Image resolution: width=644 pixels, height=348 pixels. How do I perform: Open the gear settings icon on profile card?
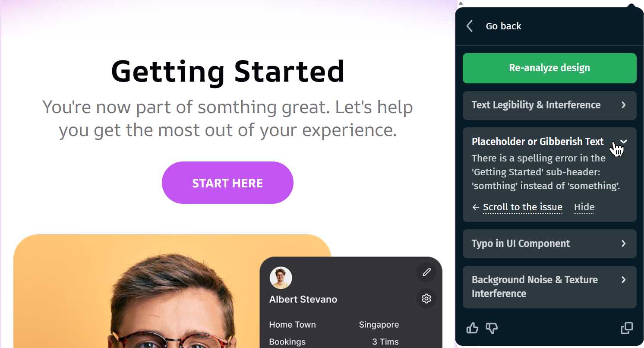[426, 299]
